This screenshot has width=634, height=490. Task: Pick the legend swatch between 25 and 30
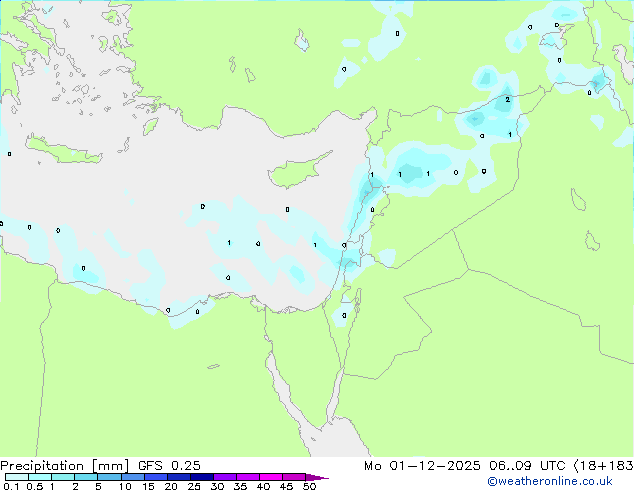(x=201, y=477)
